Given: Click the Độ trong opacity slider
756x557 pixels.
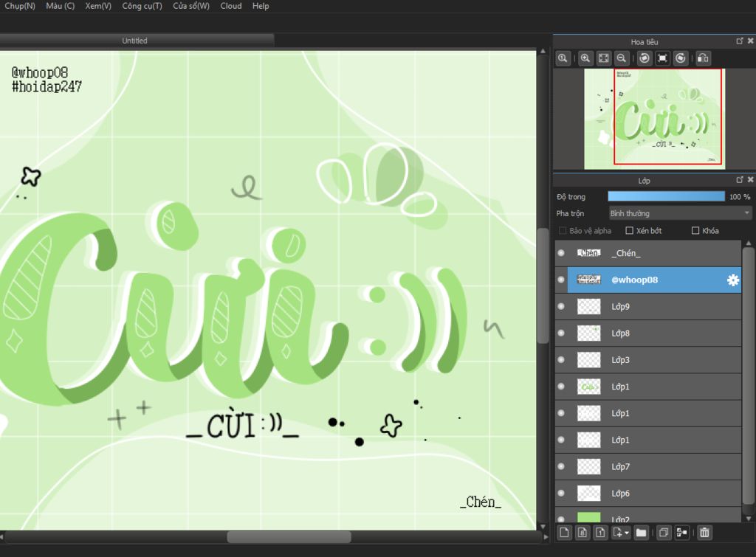Looking at the screenshot, I should click(x=667, y=196).
